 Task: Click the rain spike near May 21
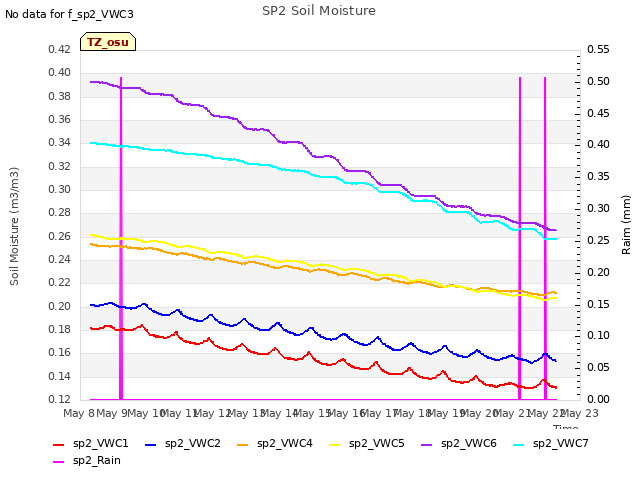point(520,238)
